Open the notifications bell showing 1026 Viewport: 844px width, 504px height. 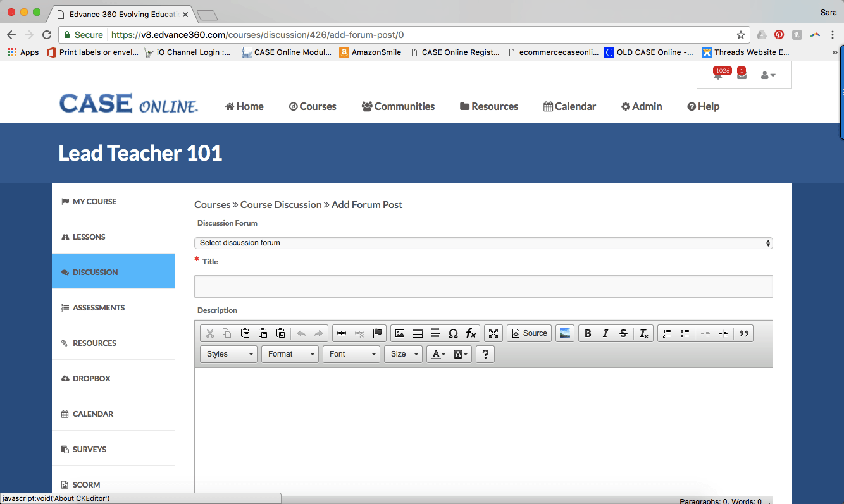pos(717,76)
